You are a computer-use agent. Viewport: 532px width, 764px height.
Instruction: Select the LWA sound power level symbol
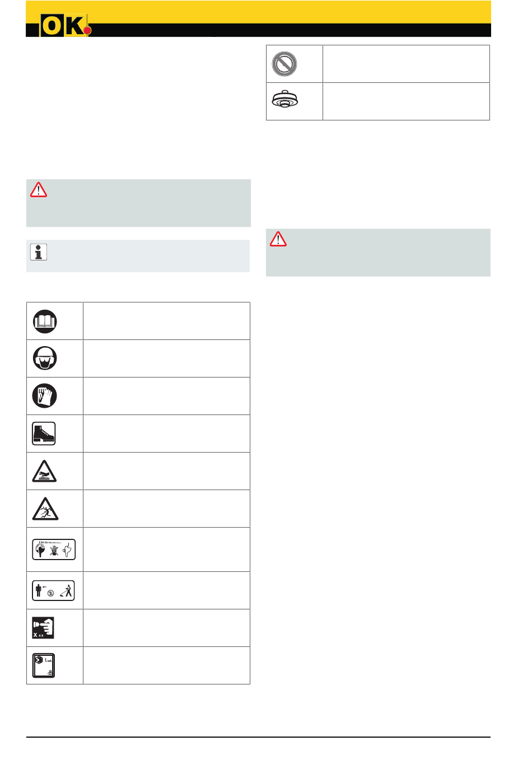(44, 665)
